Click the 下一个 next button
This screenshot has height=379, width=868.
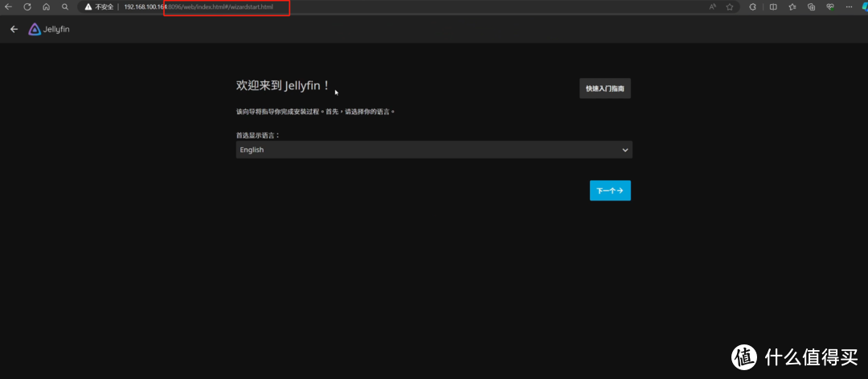coord(610,191)
